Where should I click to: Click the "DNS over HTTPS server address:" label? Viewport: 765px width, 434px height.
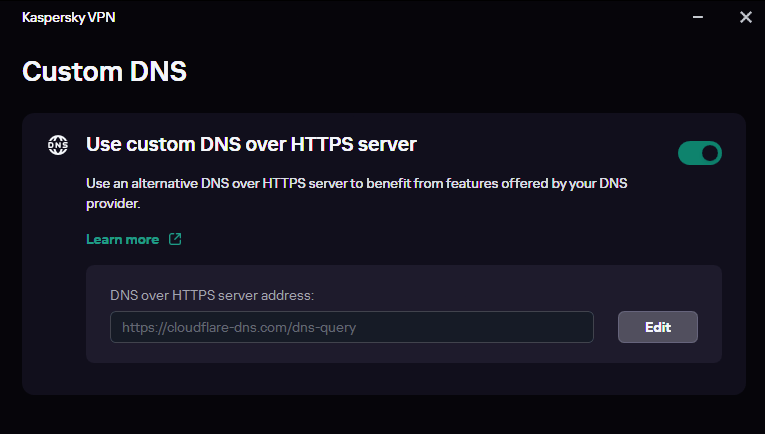pyautogui.click(x=212, y=295)
